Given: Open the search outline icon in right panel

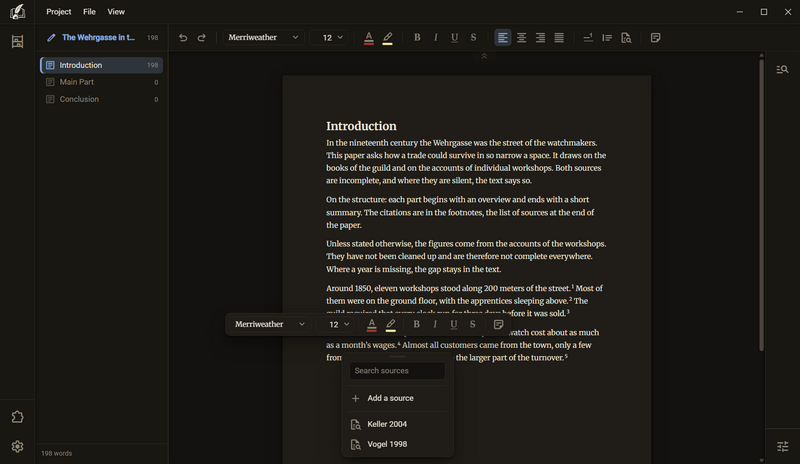Looking at the screenshot, I should click(x=782, y=69).
